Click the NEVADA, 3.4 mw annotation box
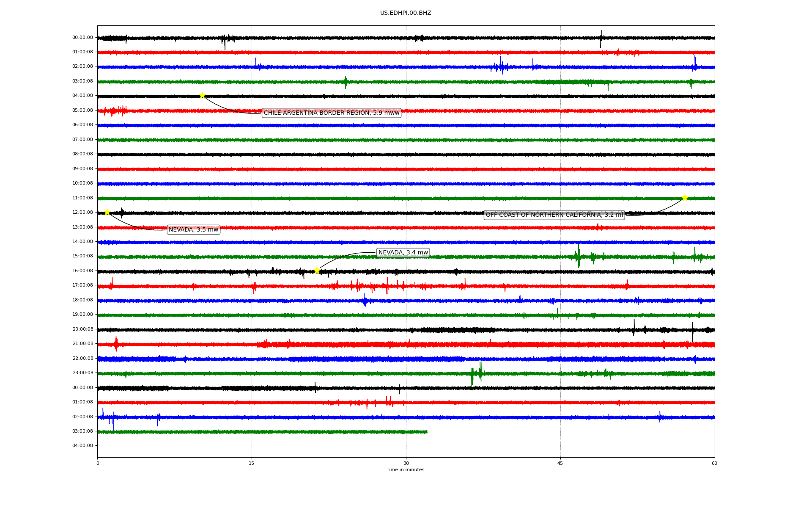812x508 pixels. (403, 253)
